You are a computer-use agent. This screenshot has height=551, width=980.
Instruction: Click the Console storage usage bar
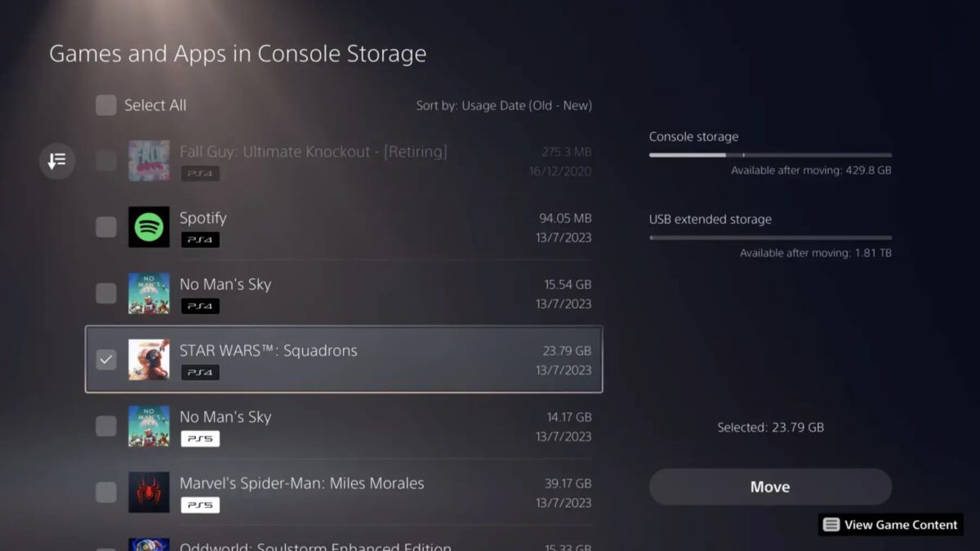click(770, 154)
